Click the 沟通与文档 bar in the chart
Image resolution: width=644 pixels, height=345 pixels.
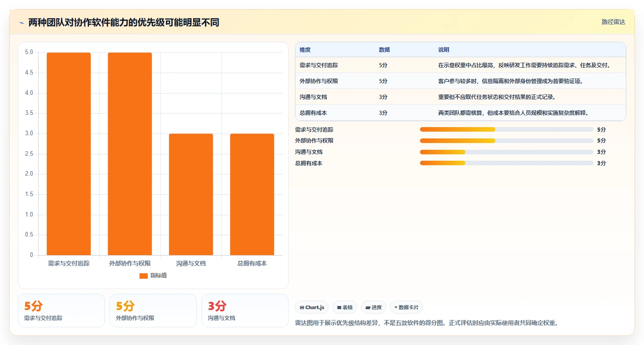(191, 194)
